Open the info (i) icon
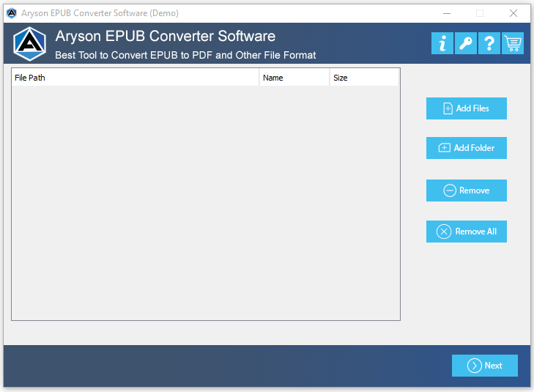 click(x=442, y=43)
